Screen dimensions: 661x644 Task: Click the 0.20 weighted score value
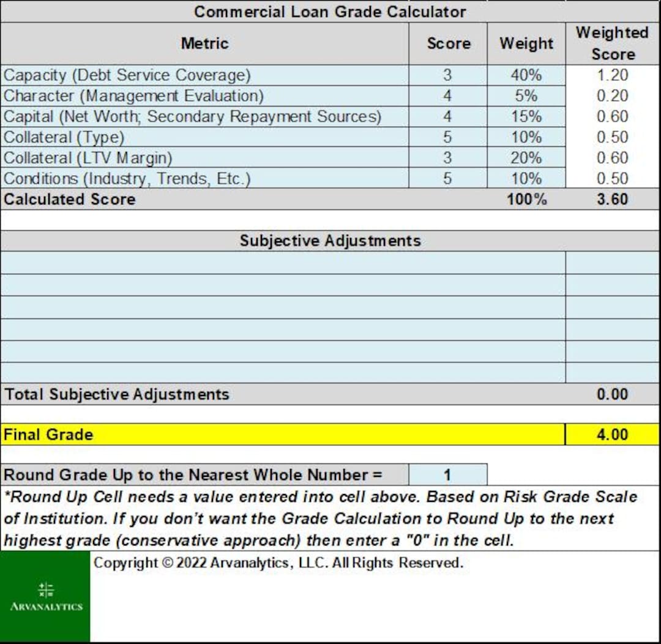coord(613,95)
